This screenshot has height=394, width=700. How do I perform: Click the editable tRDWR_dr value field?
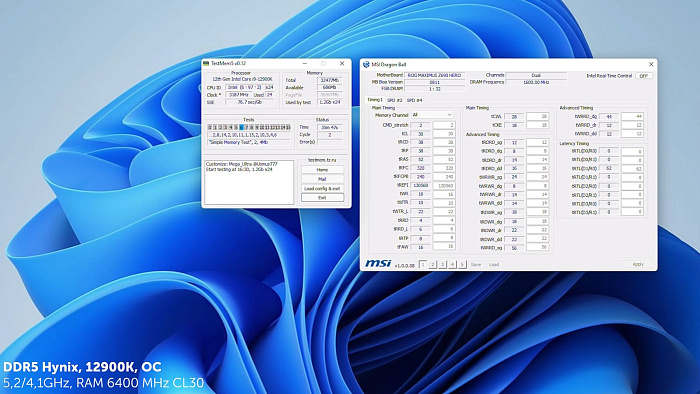point(538,230)
